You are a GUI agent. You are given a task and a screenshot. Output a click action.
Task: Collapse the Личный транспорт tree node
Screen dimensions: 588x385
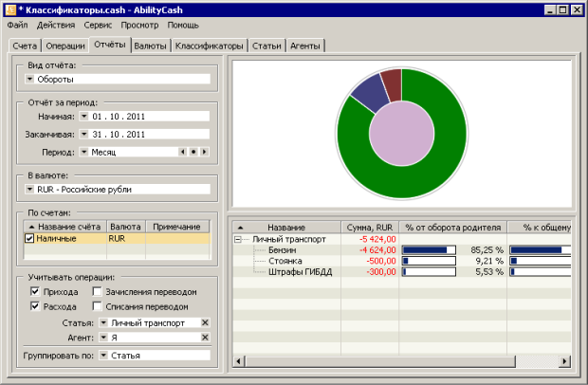(x=238, y=240)
